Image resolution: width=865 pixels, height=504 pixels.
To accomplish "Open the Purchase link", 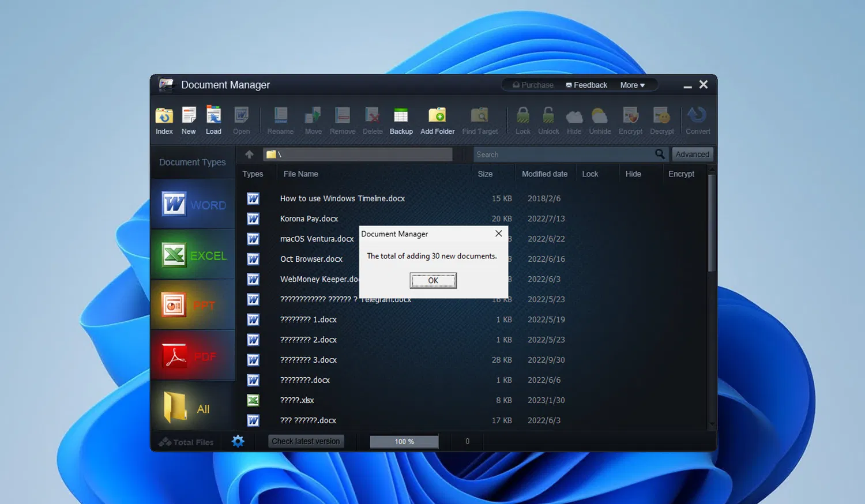I will coord(533,85).
